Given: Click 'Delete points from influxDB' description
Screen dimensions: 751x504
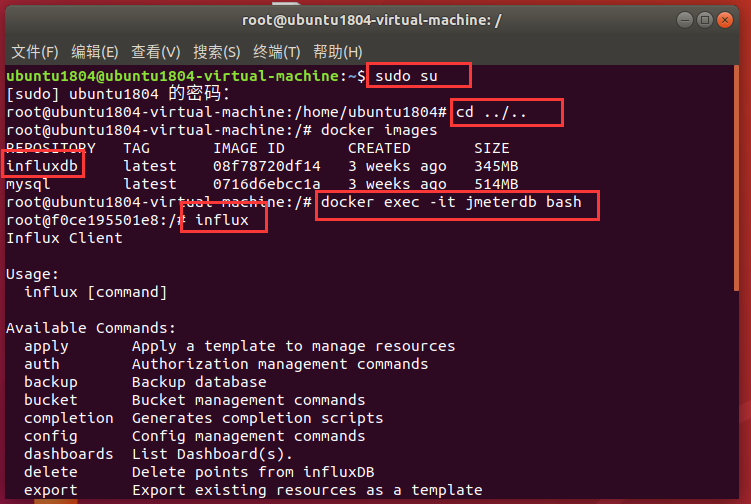Looking at the screenshot, I should point(253,472).
